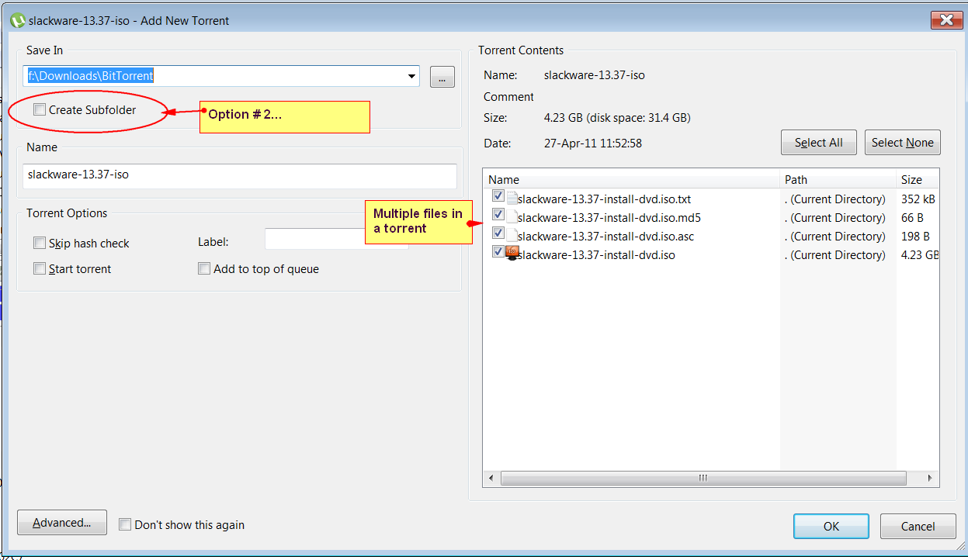The width and height of the screenshot is (968, 560).
Task: Click the file icon of iso.md5
Action: (512, 217)
